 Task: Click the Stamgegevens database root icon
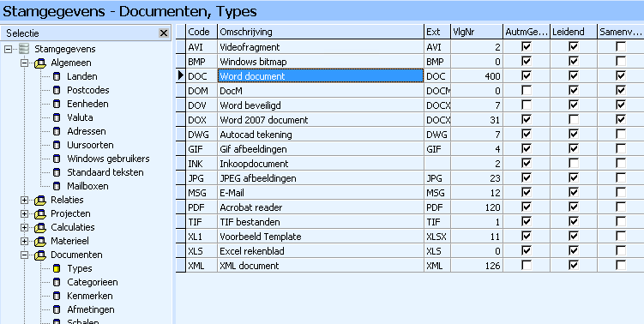(x=24, y=49)
